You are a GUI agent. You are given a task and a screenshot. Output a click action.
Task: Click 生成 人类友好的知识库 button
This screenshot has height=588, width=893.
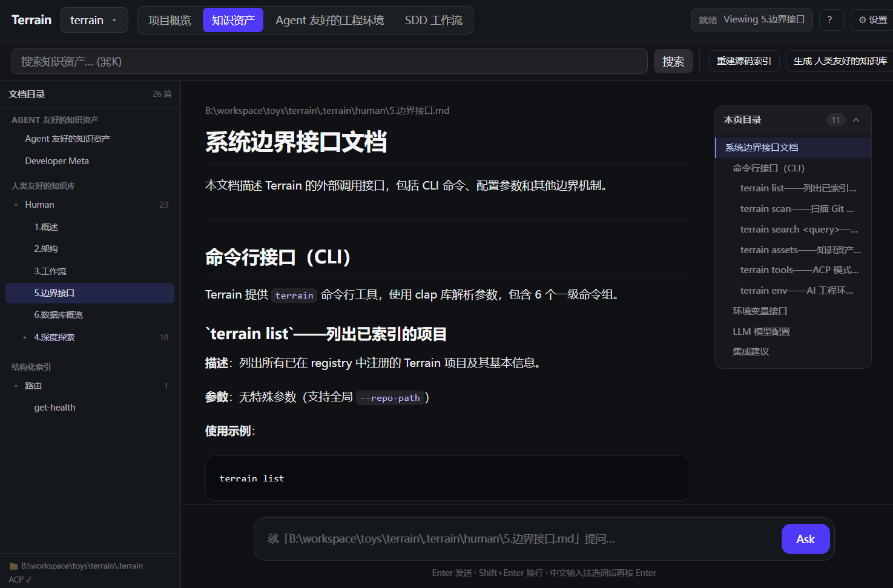840,61
